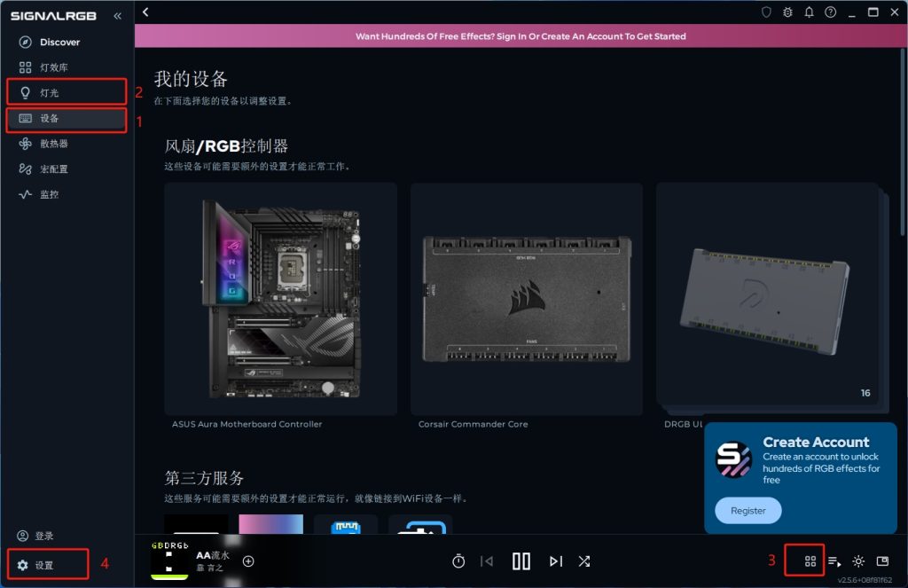The image size is (908, 588).
Task: Click the version number v2.5.6 text
Action: 865,580
